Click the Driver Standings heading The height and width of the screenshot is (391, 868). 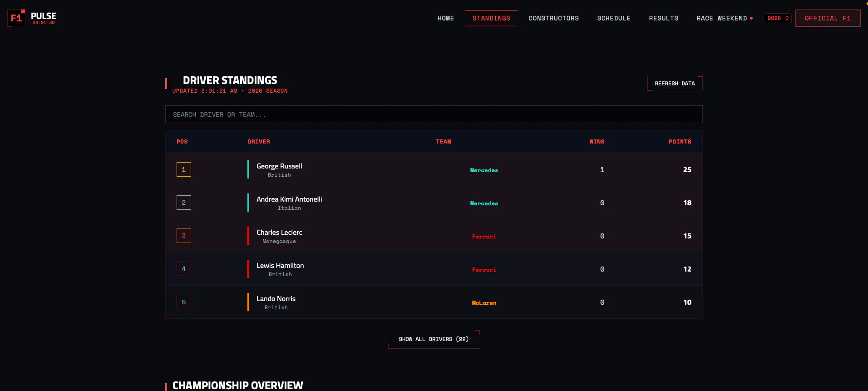pyautogui.click(x=230, y=80)
